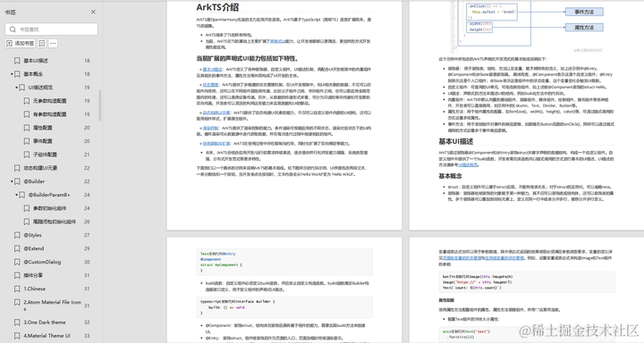Click the magnifier icon in bookmark search
644x343 pixels.
click(x=13, y=29)
